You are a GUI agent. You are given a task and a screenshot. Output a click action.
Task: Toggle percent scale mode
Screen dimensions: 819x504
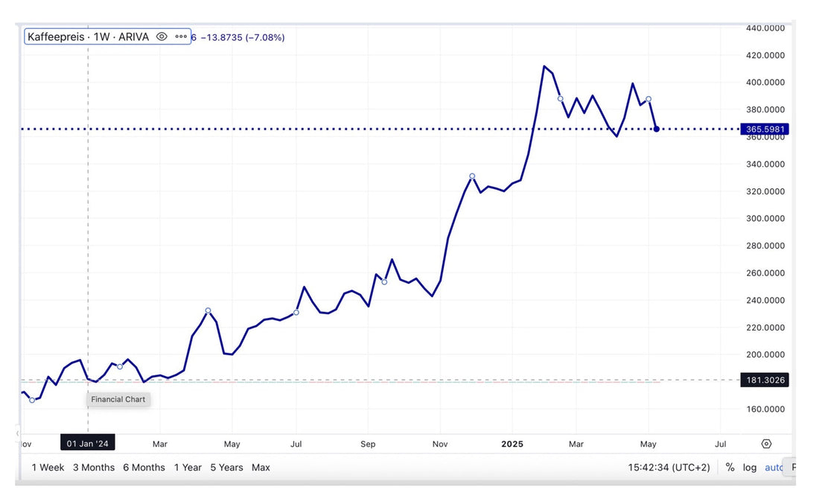(730, 468)
